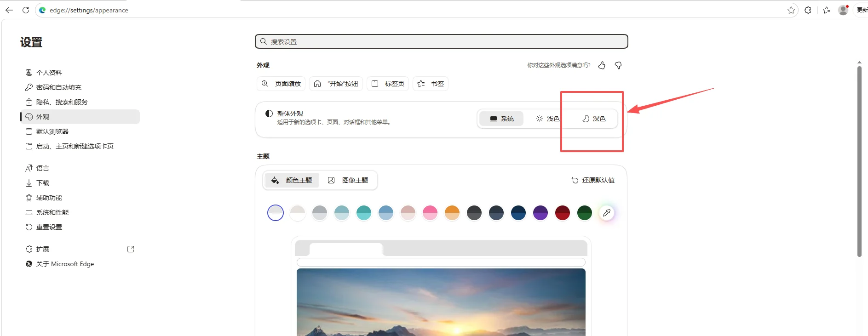868x336 pixels.
Task: Choose the dark green color theme swatch
Action: pos(585,213)
